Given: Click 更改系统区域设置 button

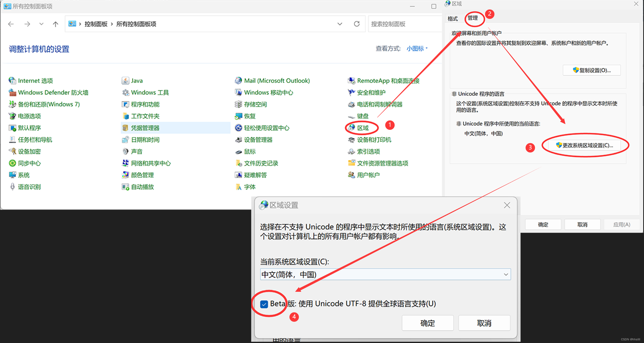Looking at the screenshot, I should 584,145.
